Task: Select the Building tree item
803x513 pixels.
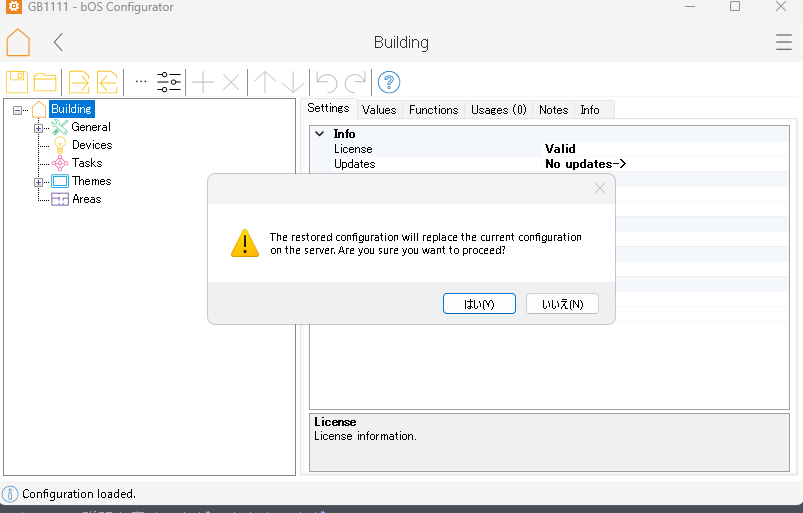Action: tap(71, 109)
